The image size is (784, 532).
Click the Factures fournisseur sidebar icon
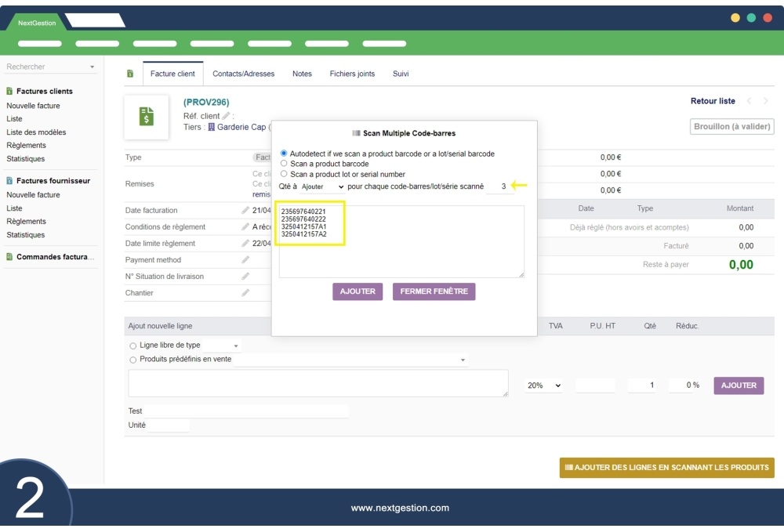pos(9,181)
